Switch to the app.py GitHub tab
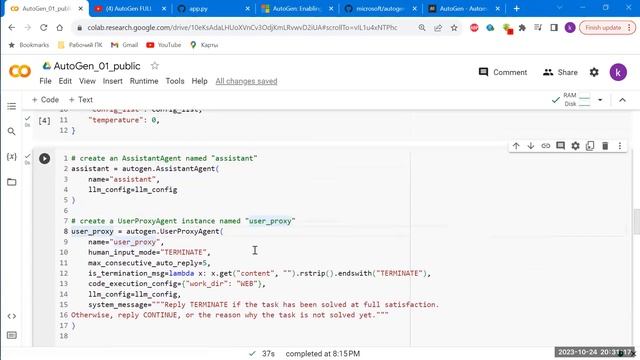Image resolution: width=640 pixels, height=360 pixels. pos(213,9)
